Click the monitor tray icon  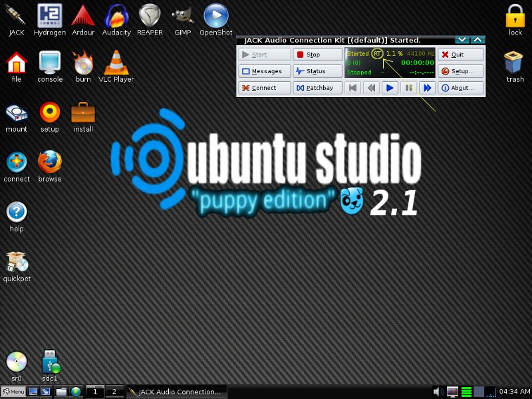(x=452, y=392)
